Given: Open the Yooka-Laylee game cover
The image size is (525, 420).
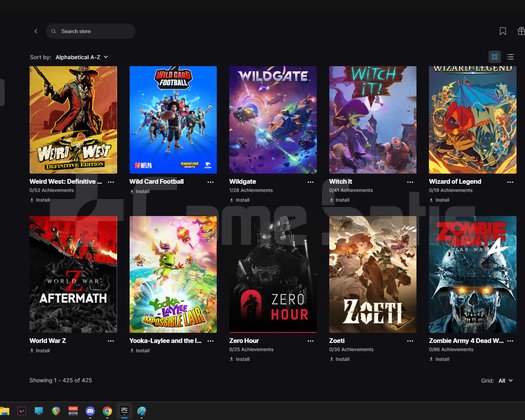Looking at the screenshot, I should 173,275.
